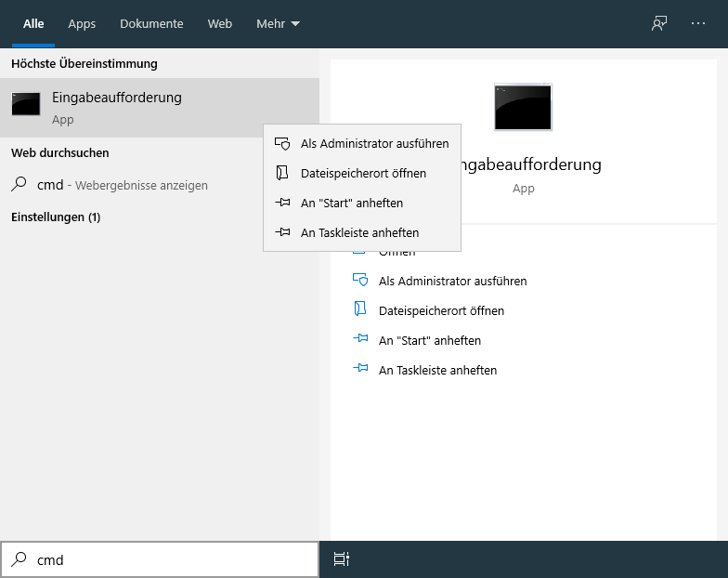The width and height of the screenshot is (728, 578).
Task: Open the three-dot options menu
Action: (698, 23)
